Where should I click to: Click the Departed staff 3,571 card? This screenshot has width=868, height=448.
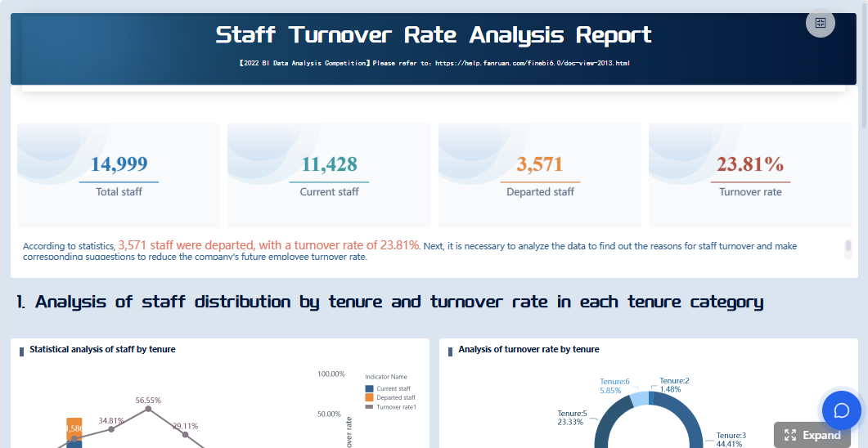coord(540,175)
